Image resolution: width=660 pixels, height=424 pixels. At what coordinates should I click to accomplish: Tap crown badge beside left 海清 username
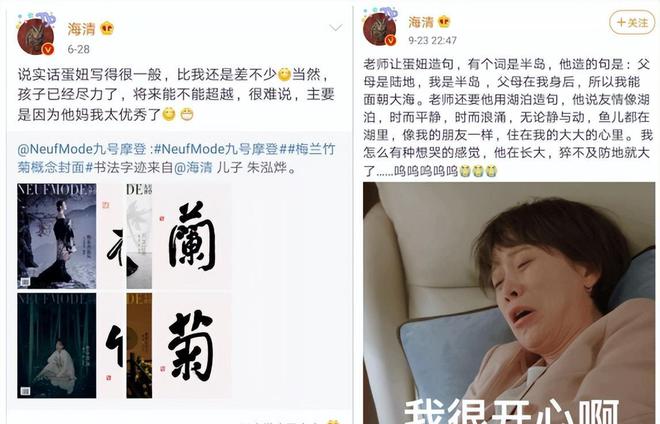107,29
